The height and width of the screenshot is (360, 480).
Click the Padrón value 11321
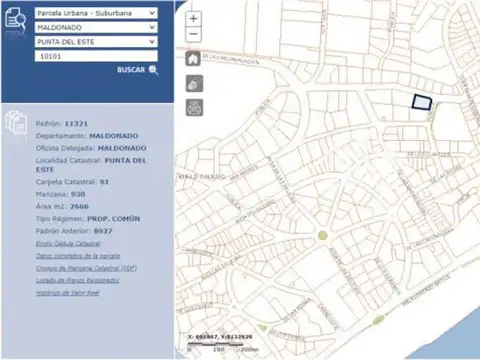tap(76, 124)
